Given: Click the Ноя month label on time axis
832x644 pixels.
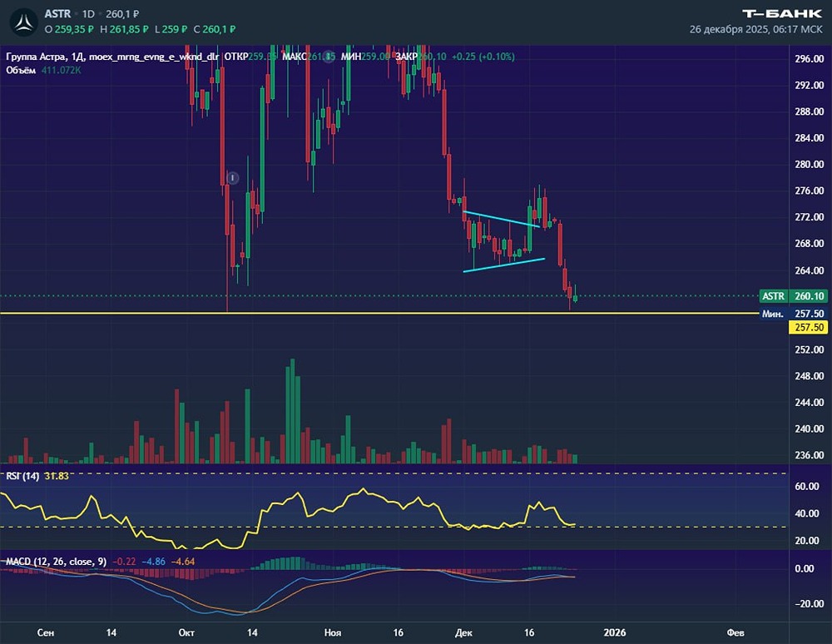Looking at the screenshot, I should 333,632.
